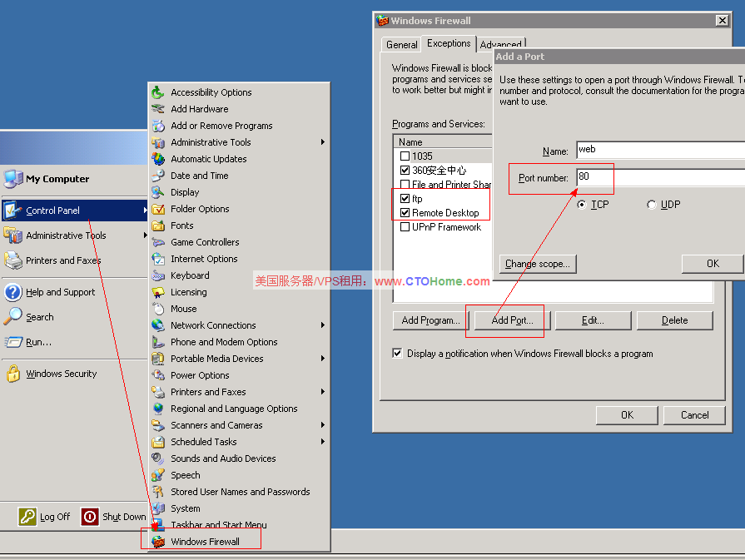Expand Scheduled Tasks submenu arrow
The image size is (745, 560).
tap(323, 441)
